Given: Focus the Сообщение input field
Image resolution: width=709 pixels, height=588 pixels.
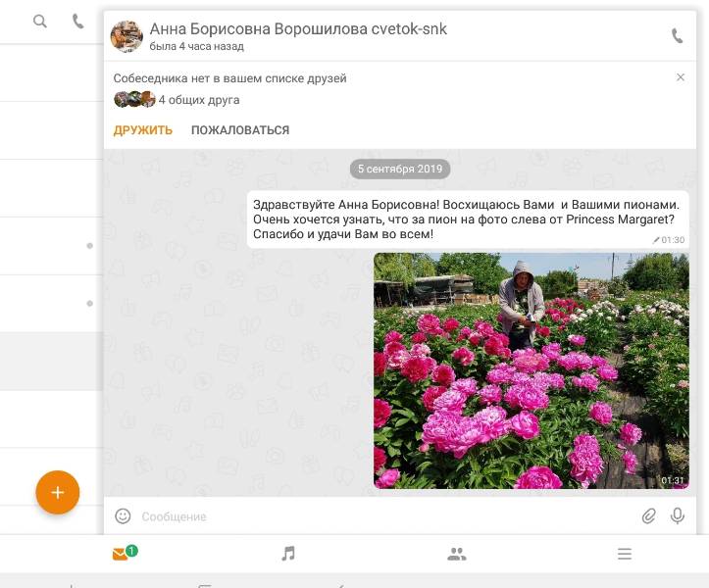Looking at the screenshot, I should click(386, 516).
